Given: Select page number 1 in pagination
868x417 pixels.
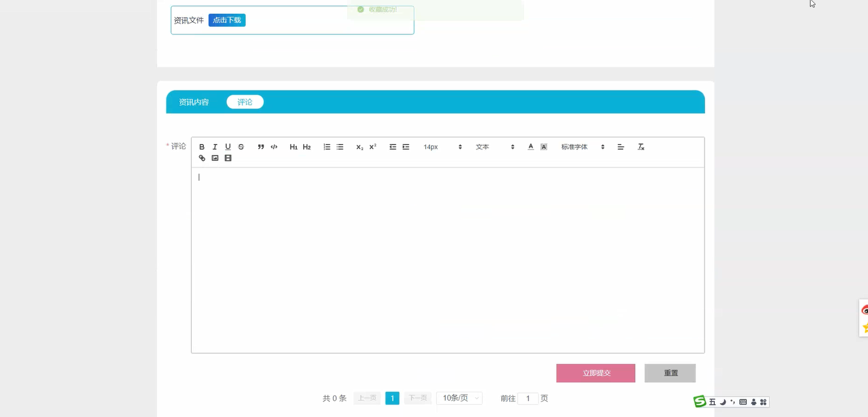Looking at the screenshot, I should 392,398.
